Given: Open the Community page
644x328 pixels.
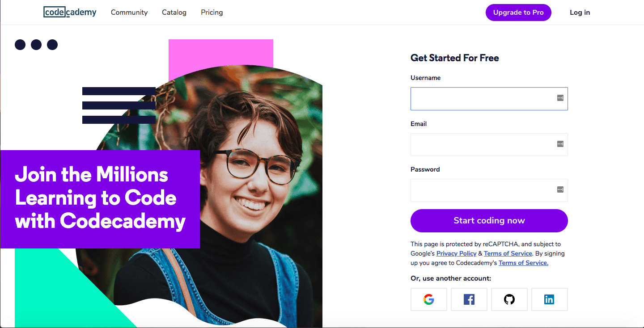Looking at the screenshot, I should [129, 12].
